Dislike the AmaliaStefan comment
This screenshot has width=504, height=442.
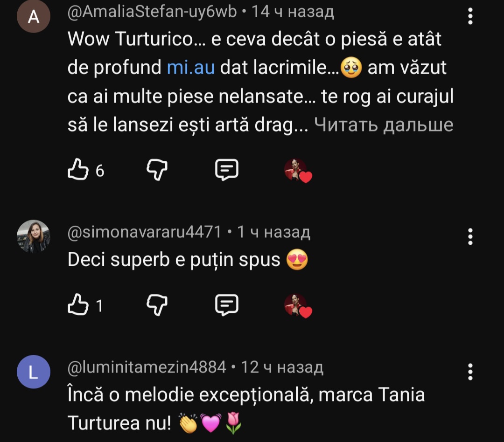[x=157, y=170]
